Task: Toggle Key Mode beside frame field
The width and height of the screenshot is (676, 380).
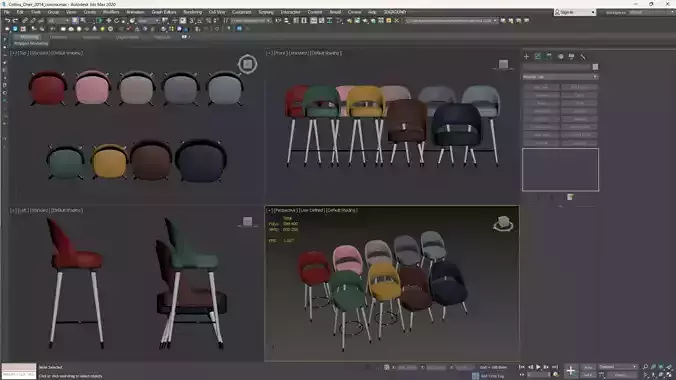Action: 522,374
